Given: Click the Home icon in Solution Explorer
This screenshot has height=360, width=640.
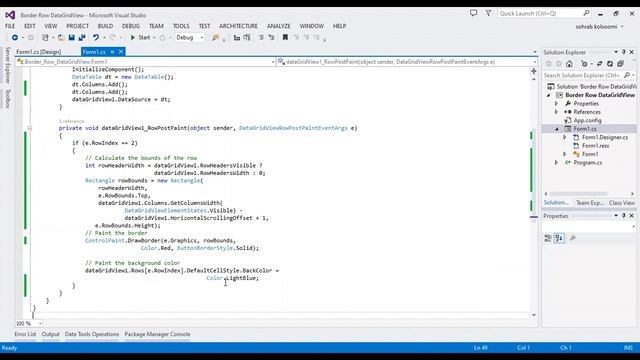Looking at the screenshot, I should point(569,64).
